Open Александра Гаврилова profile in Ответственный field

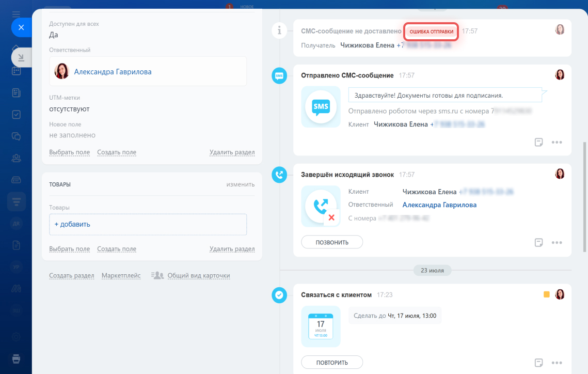coord(113,72)
